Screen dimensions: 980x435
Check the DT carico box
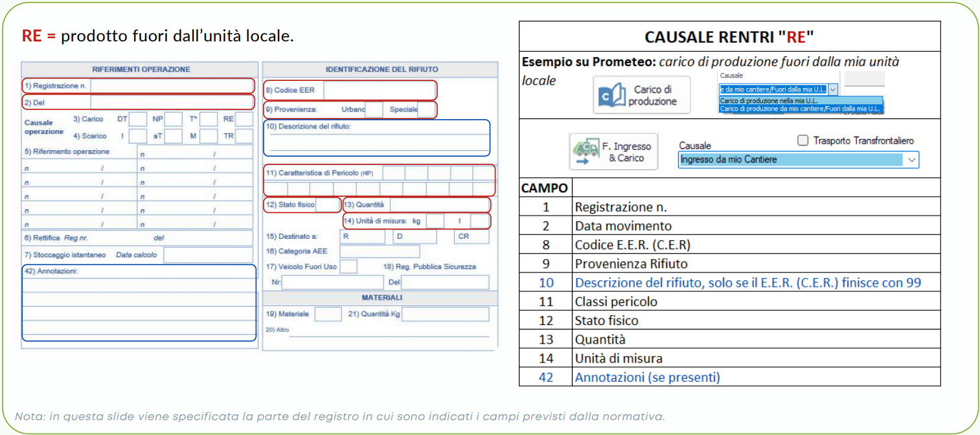click(x=138, y=119)
